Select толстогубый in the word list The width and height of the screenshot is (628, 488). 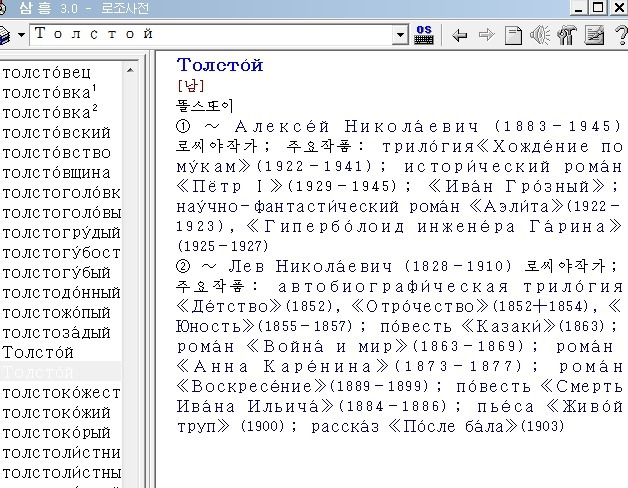pyautogui.click(x=56, y=273)
